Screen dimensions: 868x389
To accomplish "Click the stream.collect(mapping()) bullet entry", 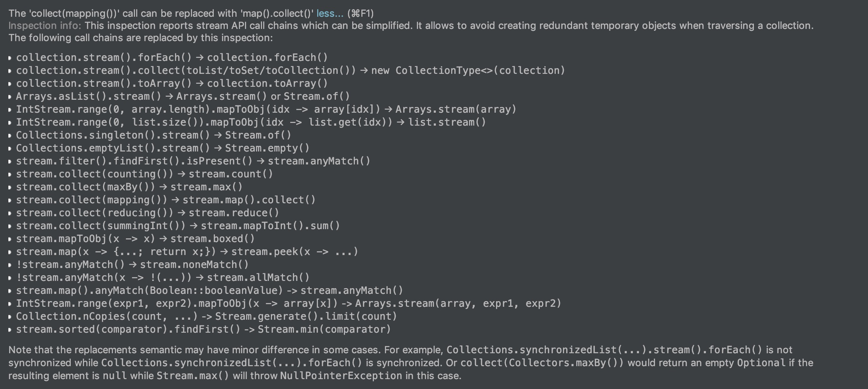I will click(166, 200).
